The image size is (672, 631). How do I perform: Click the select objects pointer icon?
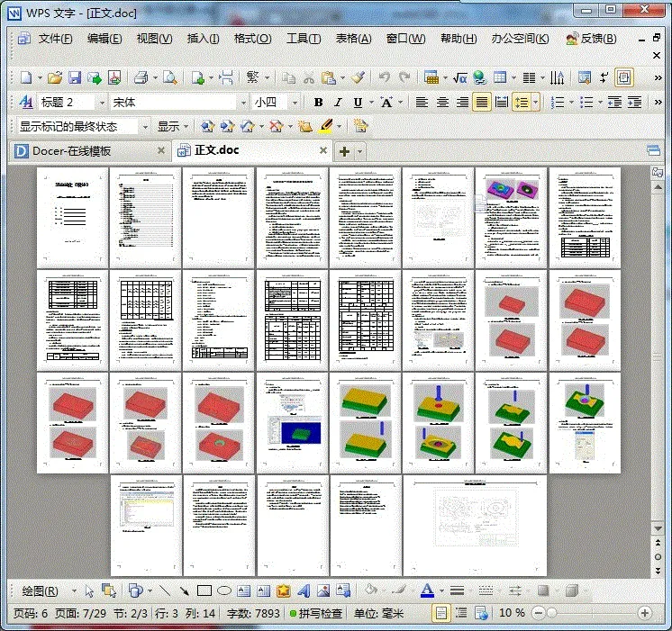89,591
